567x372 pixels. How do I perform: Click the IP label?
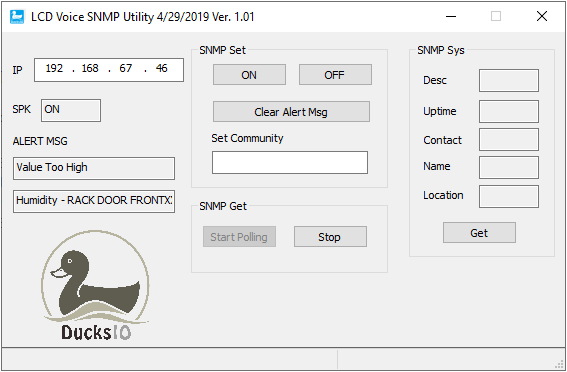pos(17,70)
